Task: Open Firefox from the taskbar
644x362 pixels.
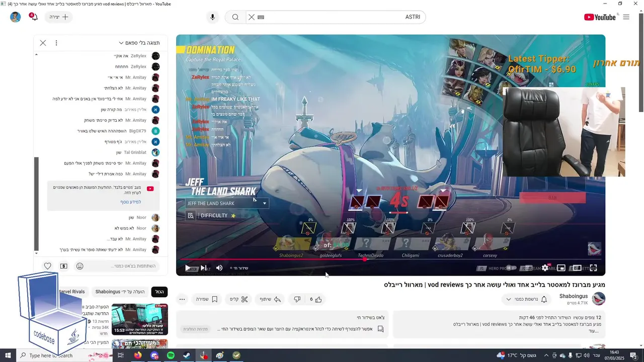Action: click(138, 355)
